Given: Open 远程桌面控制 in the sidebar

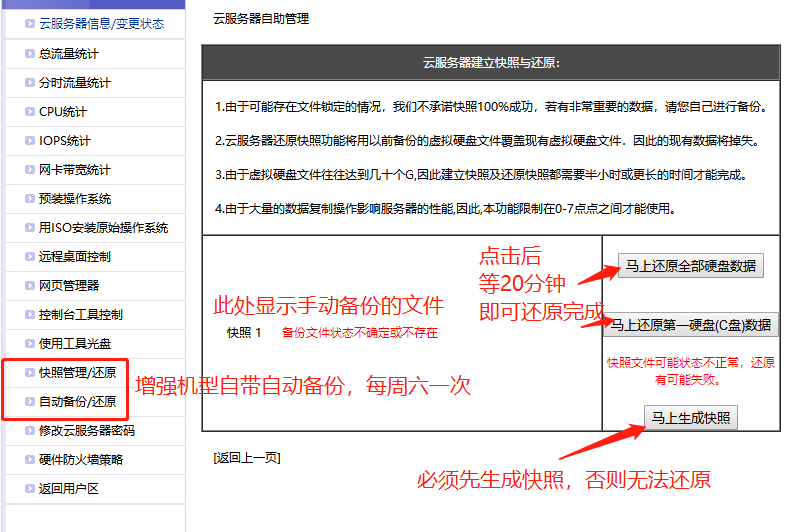Looking at the screenshot, I should click(74, 256).
